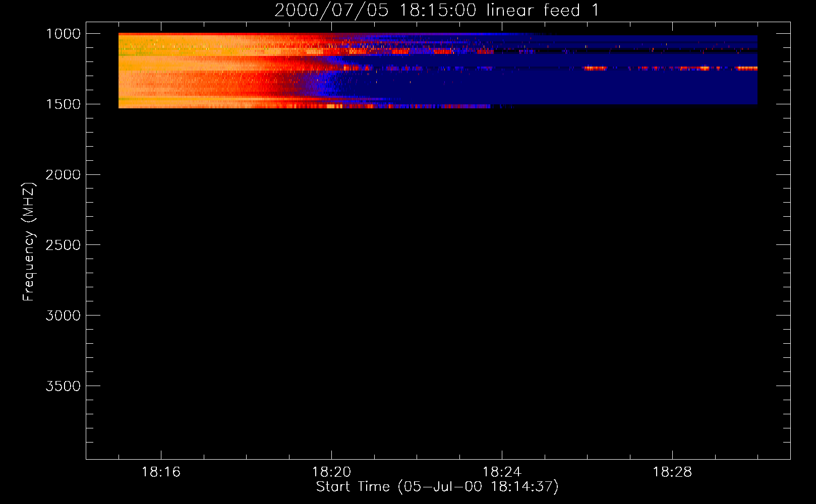The width and height of the screenshot is (816, 504).
Task: Click the 'Start Time (05-Jul-00 18:14:37)' label
Action: tap(437, 487)
